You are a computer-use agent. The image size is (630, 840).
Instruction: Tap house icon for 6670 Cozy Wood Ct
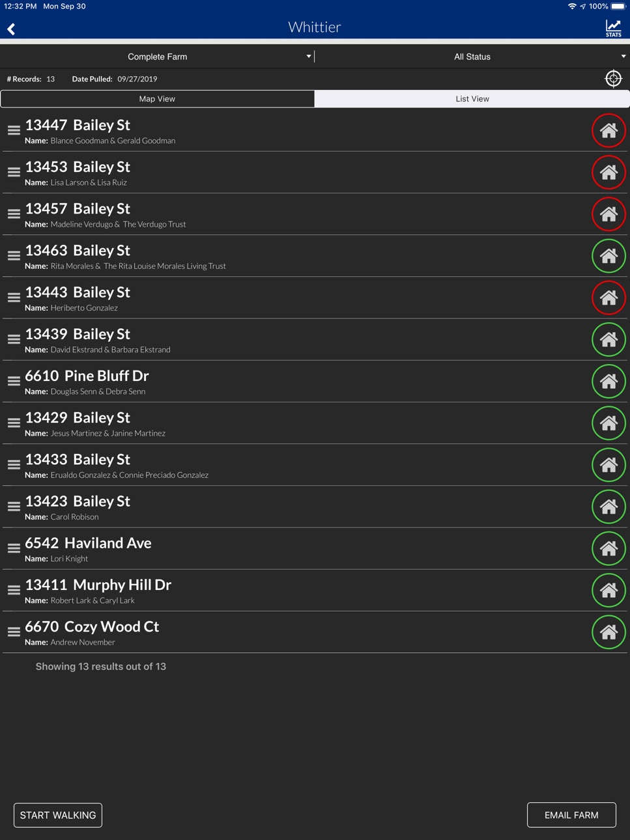tap(609, 632)
